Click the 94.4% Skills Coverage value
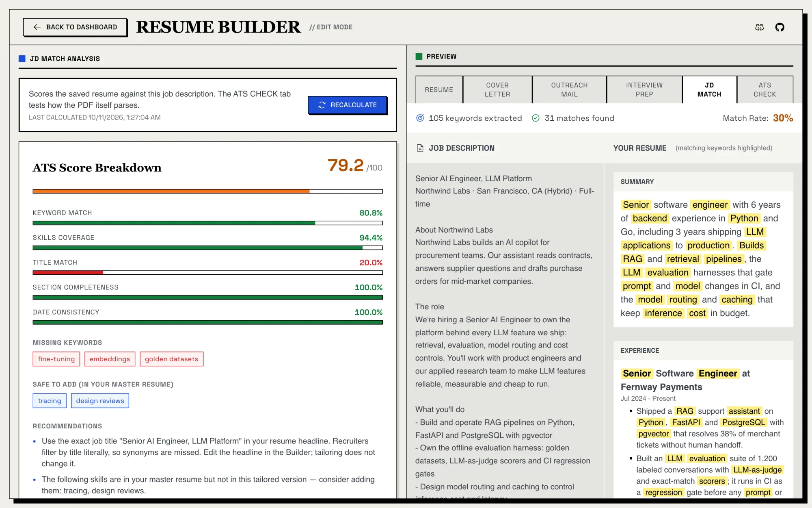812x508 pixels. click(371, 238)
